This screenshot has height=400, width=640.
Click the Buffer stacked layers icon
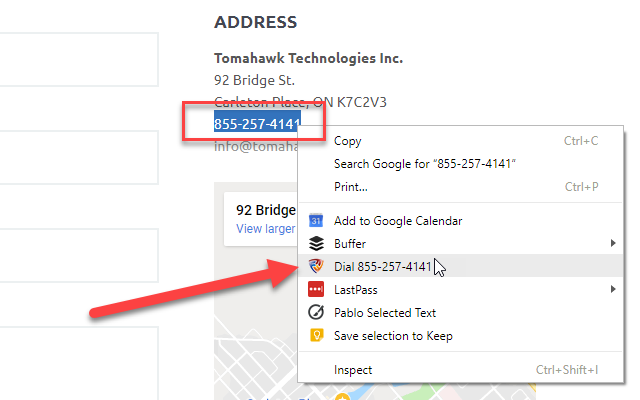click(316, 244)
